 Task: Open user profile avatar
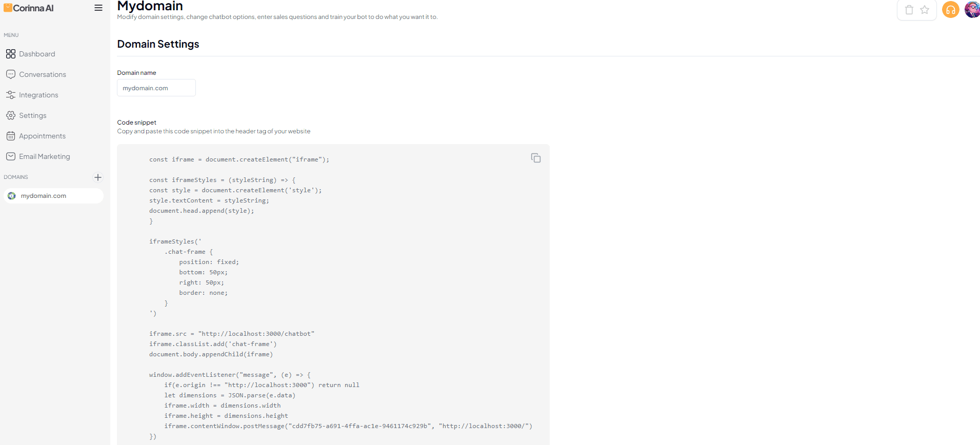click(x=972, y=9)
